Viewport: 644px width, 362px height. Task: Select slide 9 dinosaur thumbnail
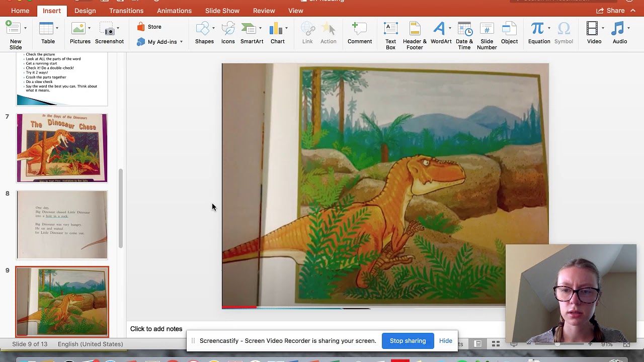pos(62,302)
